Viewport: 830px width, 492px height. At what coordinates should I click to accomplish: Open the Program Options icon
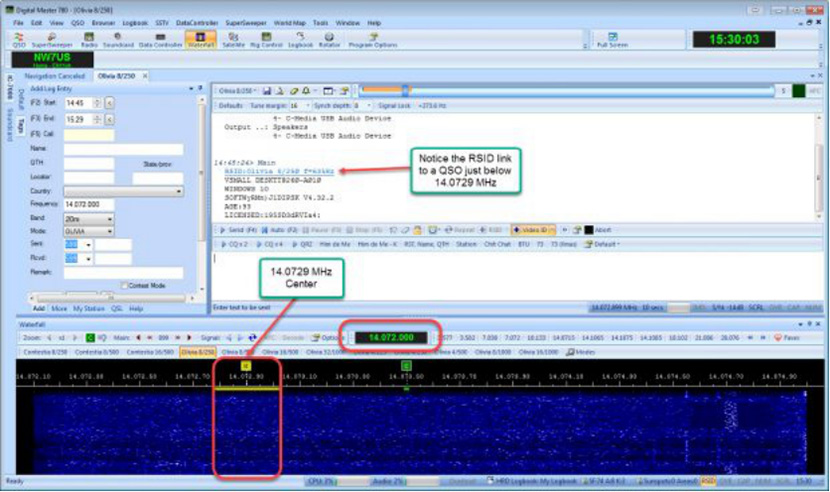(x=373, y=40)
